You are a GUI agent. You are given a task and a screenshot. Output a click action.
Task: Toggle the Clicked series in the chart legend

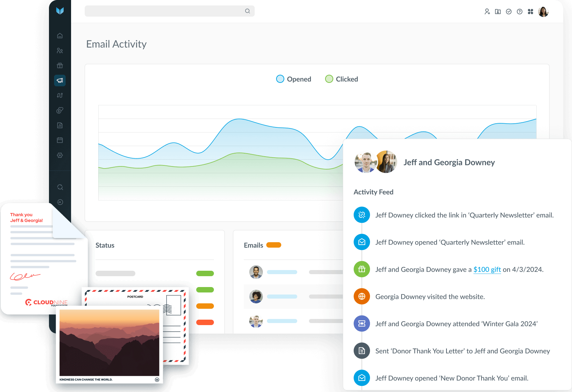point(341,79)
